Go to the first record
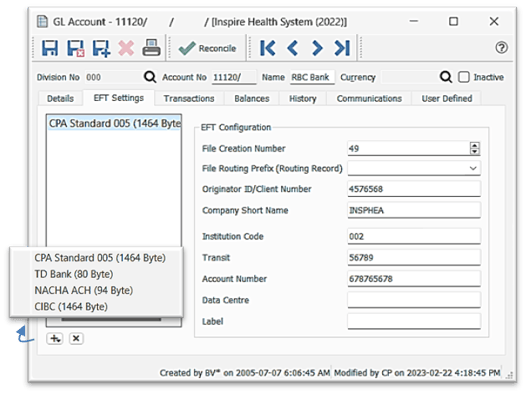The image size is (526, 394). point(268,48)
